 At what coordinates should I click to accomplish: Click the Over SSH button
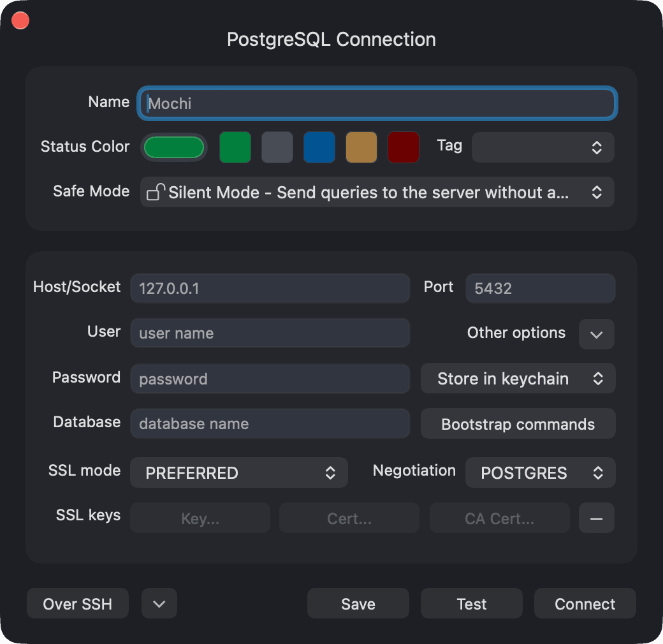[77, 603]
